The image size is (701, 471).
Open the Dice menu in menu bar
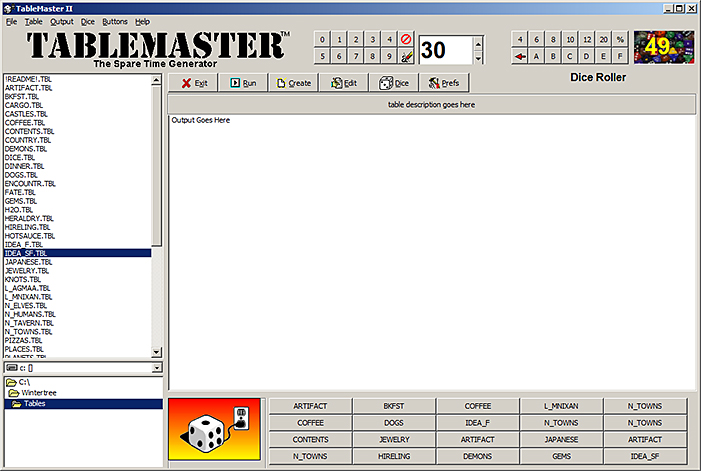(x=88, y=21)
